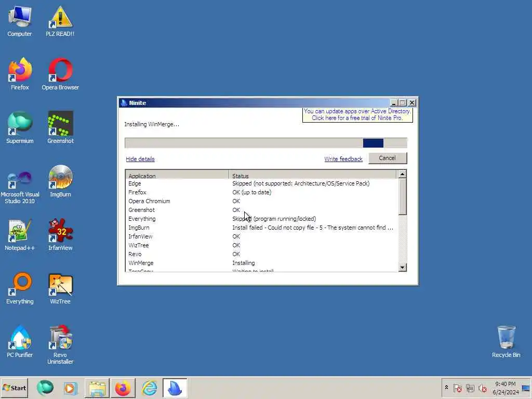
Task: Click the muted volume tray icon
Action: click(483, 388)
